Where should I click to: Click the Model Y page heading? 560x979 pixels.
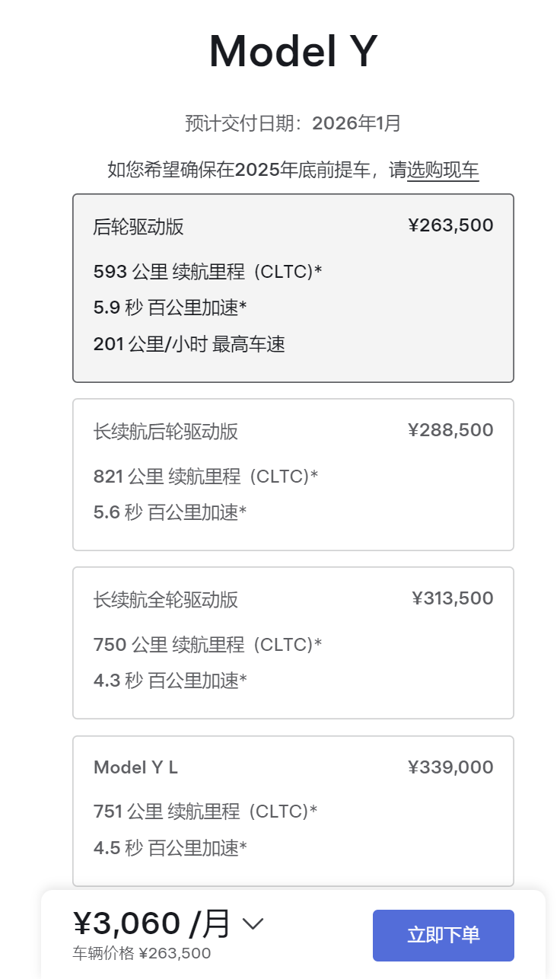coord(293,52)
